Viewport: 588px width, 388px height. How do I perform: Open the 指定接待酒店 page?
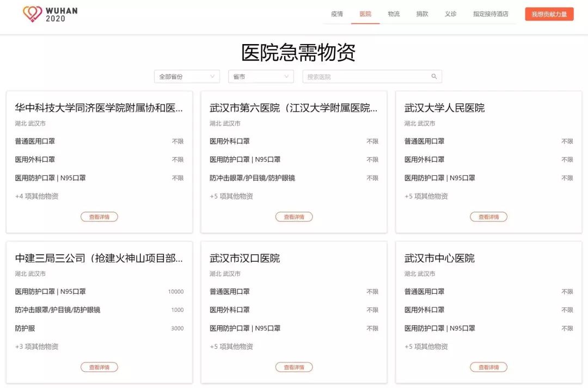489,14
